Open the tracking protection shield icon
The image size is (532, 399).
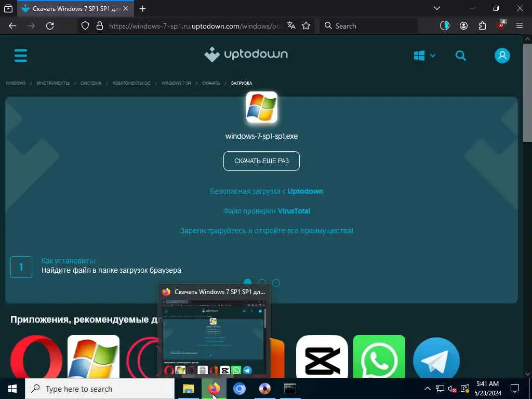coord(85,26)
